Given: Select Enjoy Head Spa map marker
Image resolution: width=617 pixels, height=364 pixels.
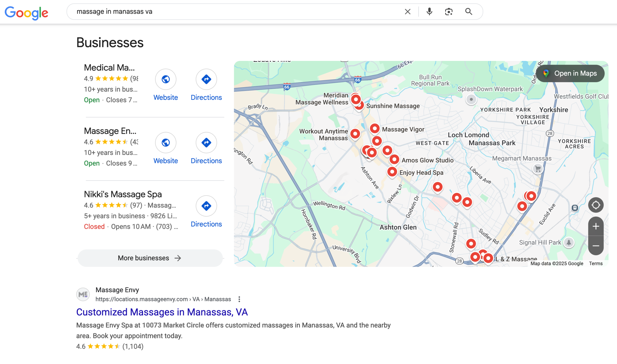Looking at the screenshot, I should pos(392,172).
